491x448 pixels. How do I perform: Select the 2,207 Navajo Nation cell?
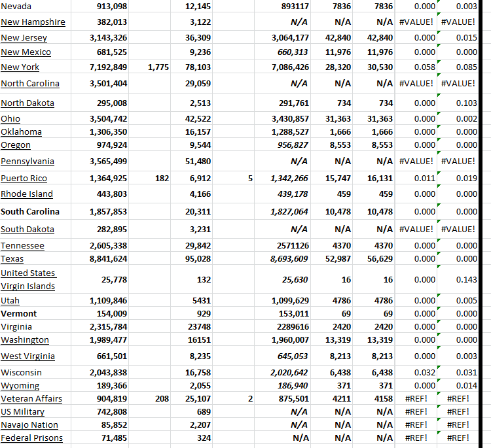point(192,425)
